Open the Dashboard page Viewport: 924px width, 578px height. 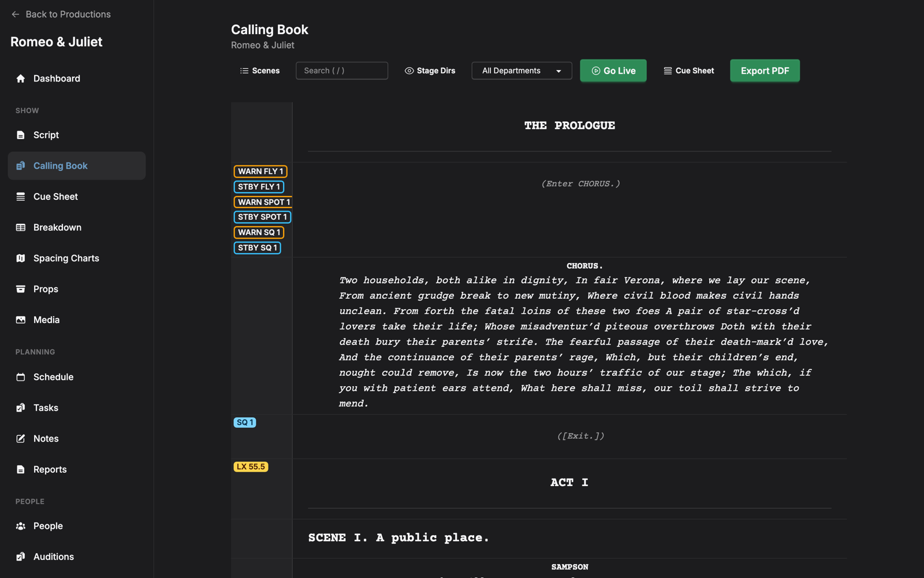click(x=77, y=79)
